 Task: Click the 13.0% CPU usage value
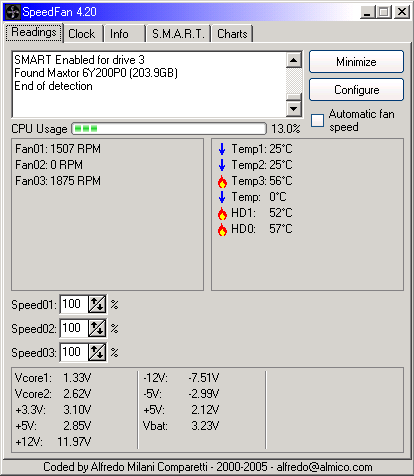(x=286, y=129)
